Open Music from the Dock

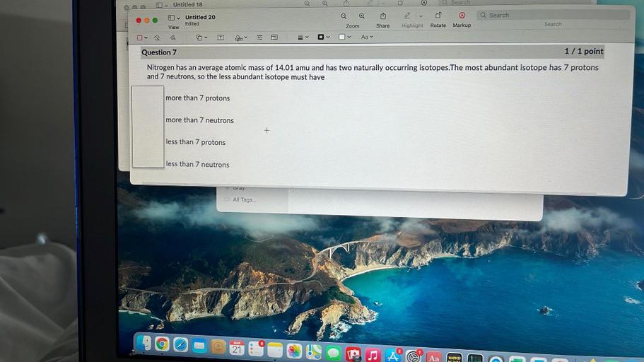pos(373,355)
